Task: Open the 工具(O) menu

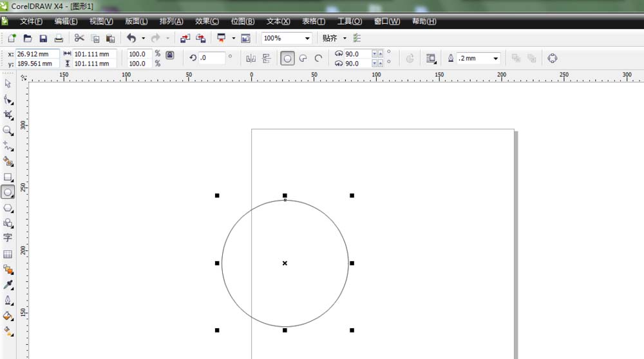Action: [350, 21]
